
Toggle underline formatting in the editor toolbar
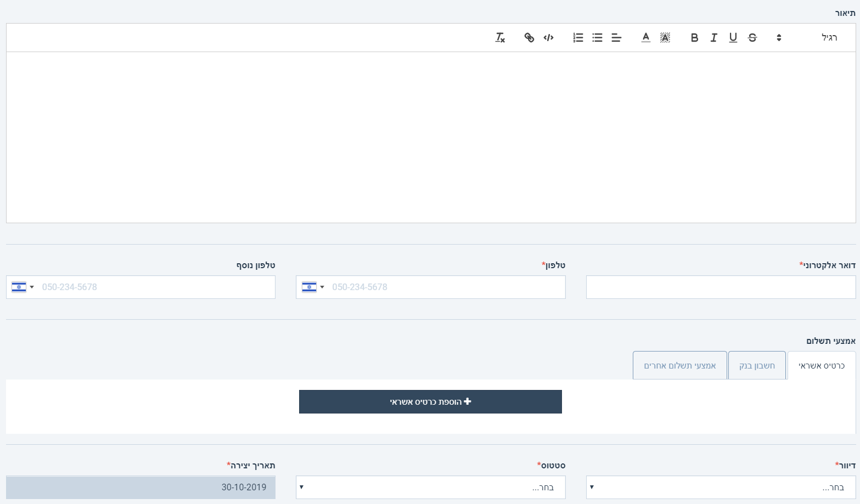(733, 38)
